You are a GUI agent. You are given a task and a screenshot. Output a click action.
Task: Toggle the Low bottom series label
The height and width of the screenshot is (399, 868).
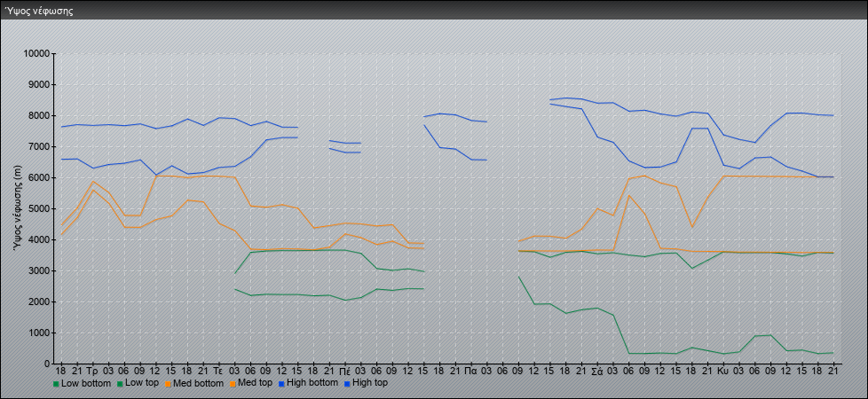(86, 384)
